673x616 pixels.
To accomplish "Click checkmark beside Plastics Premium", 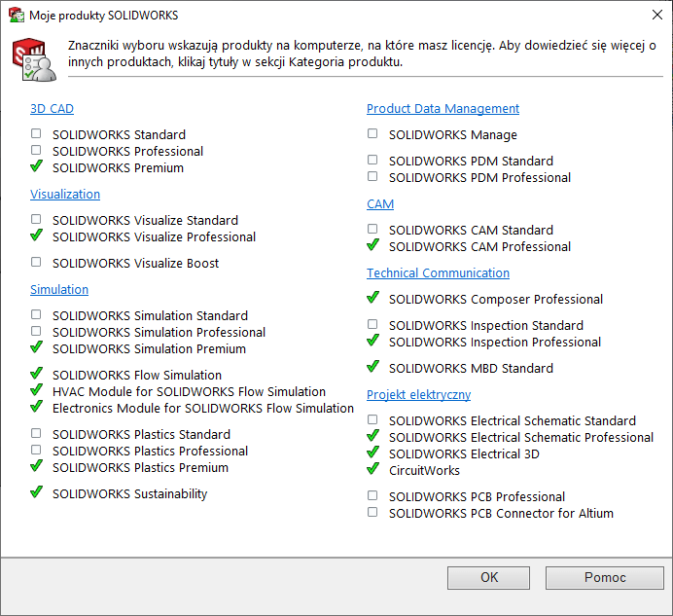I will point(37,465).
